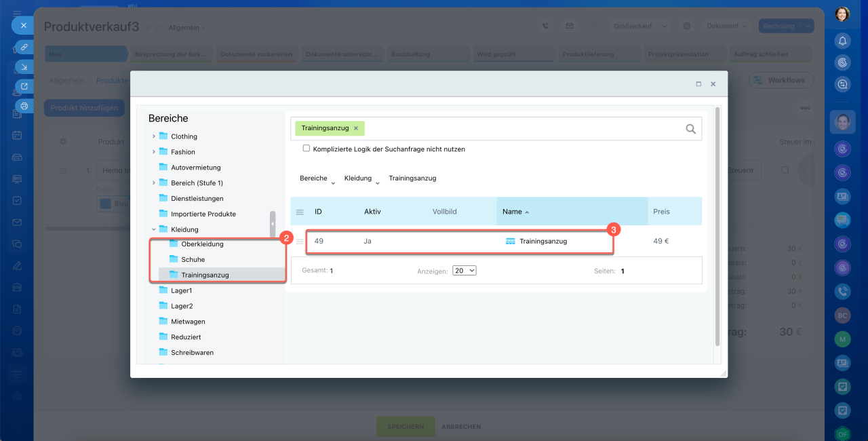
Task: Expand the Clothing folder tree node
Action: [x=154, y=136]
